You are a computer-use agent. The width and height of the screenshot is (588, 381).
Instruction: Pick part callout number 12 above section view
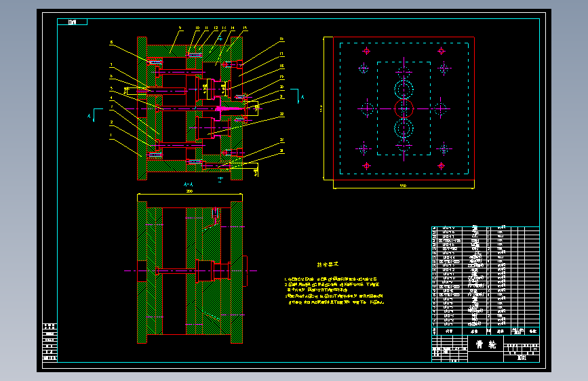coord(216,28)
